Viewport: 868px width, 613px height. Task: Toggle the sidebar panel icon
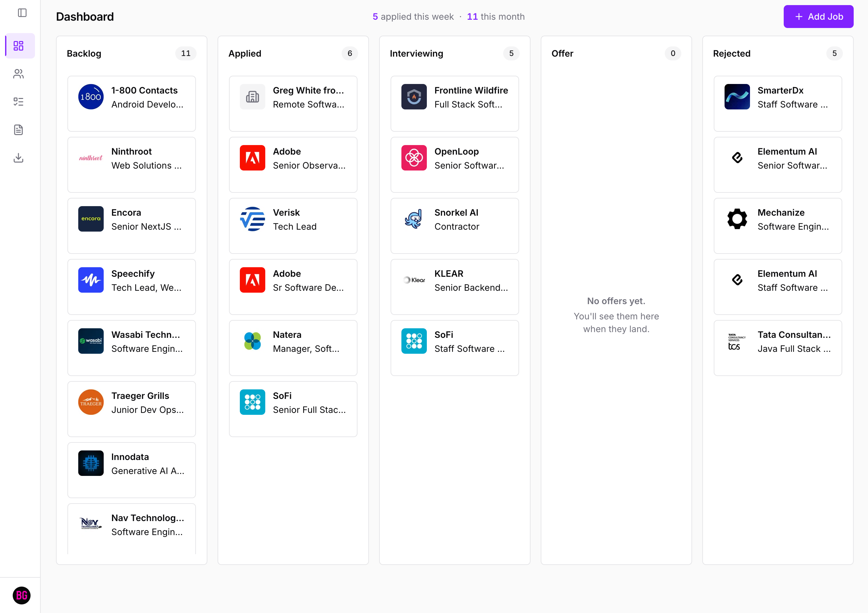(x=22, y=13)
